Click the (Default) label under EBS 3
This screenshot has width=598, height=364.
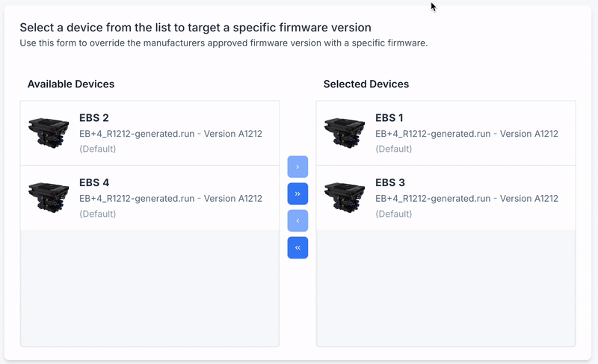tap(393, 214)
